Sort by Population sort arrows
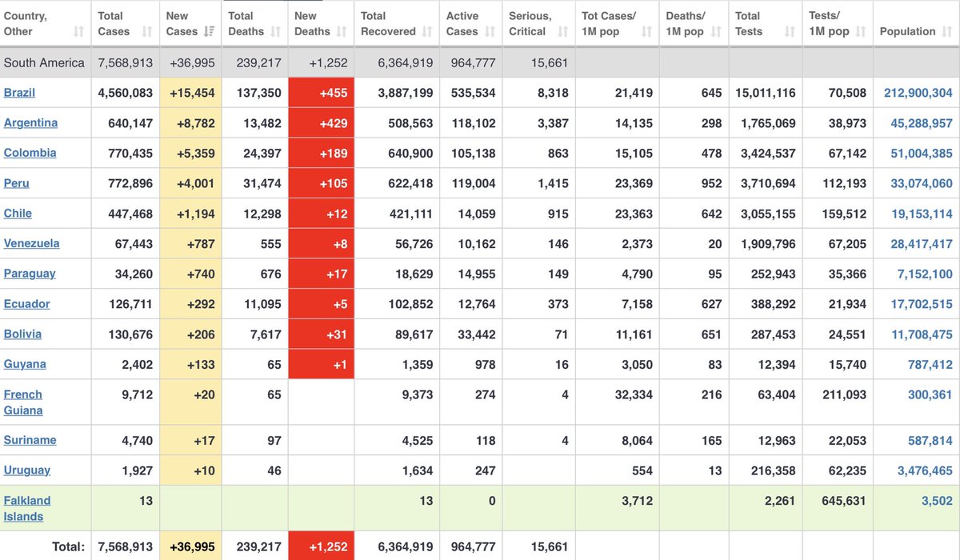 point(947,32)
